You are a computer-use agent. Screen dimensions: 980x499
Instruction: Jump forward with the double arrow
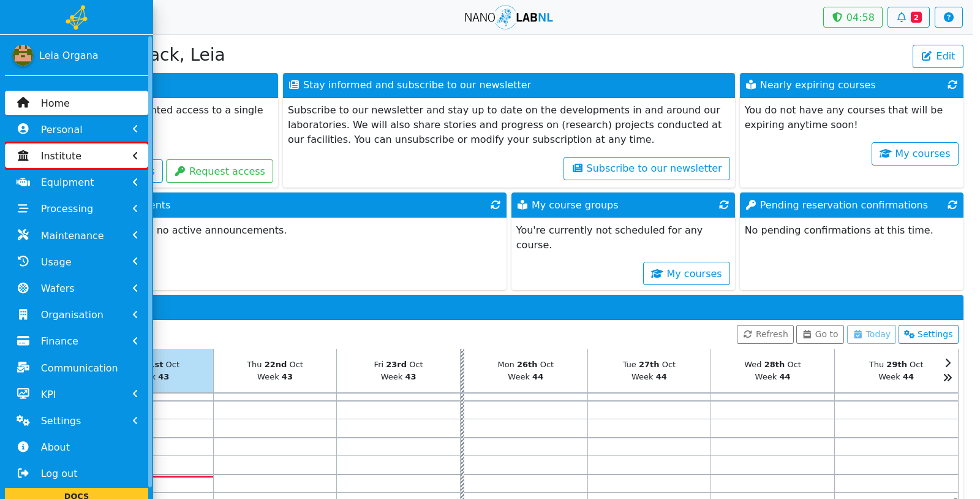pyautogui.click(x=948, y=378)
